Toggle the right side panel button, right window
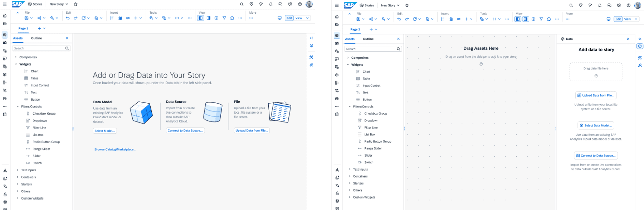Viewport: 644px width, 210px height. (526, 19)
